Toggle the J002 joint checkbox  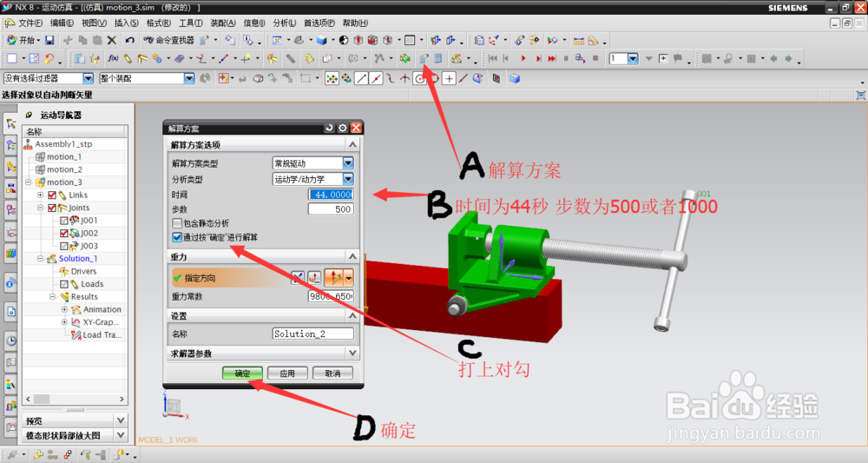pyautogui.click(x=63, y=233)
